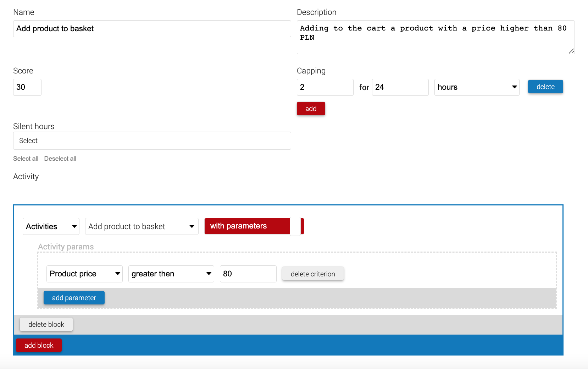This screenshot has height=369, width=588.
Task: Click the 'Score' label
Action: click(x=23, y=71)
